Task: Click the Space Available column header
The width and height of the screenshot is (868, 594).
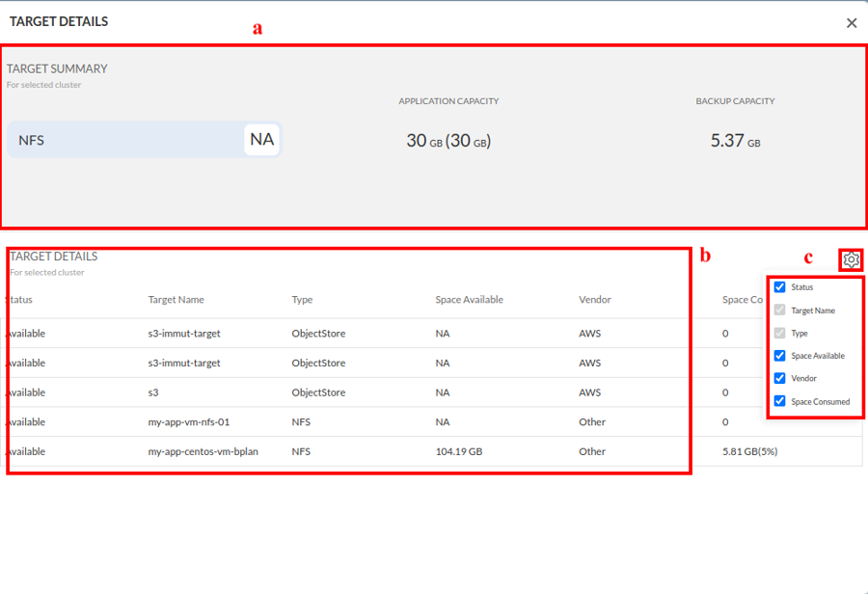Action: (x=469, y=300)
